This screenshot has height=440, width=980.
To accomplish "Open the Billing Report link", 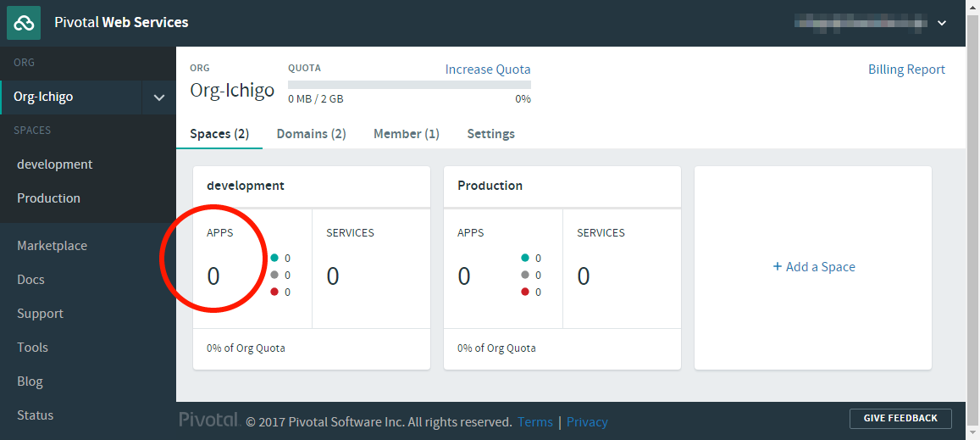I will 906,70.
